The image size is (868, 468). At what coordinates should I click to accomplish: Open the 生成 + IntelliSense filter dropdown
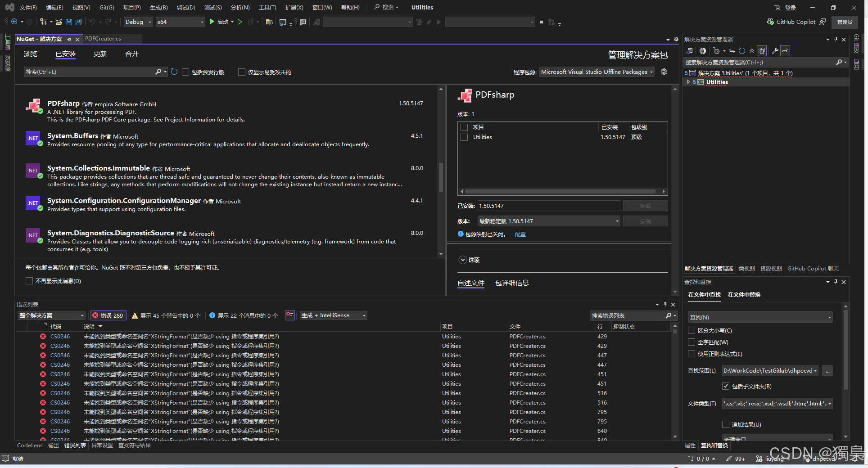tap(333, 315)
